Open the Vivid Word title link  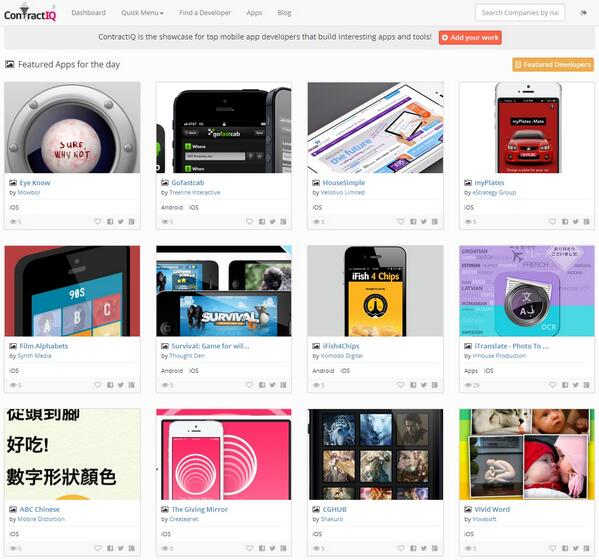[492, 510]
